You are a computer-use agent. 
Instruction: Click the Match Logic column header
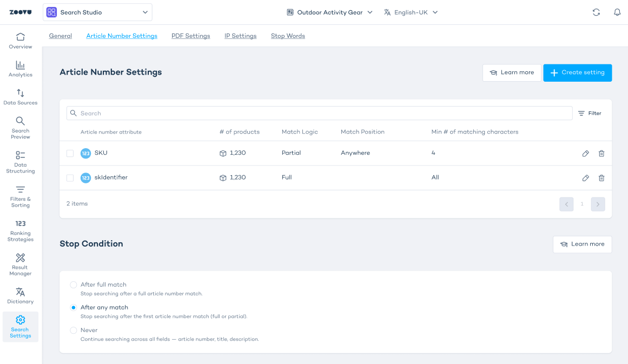pos(300,132)
